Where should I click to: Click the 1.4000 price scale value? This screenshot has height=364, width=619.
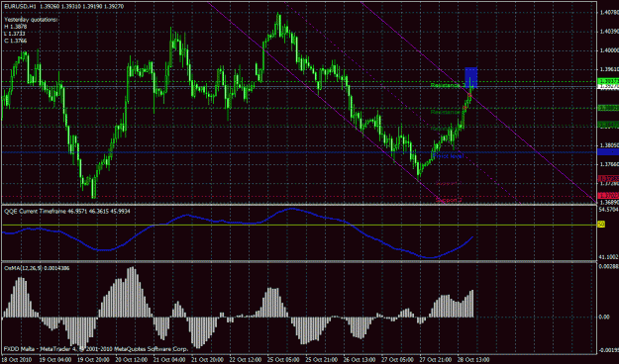click(609, 50)
